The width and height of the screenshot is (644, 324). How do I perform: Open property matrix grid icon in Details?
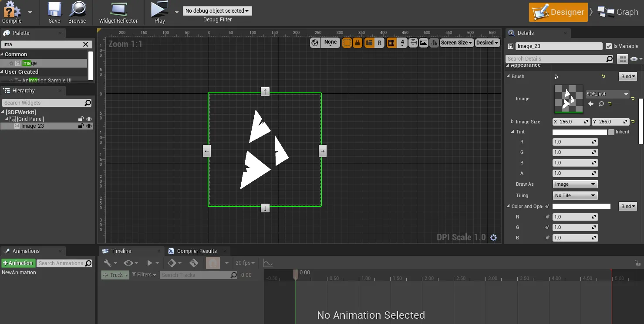pos(622,59)
